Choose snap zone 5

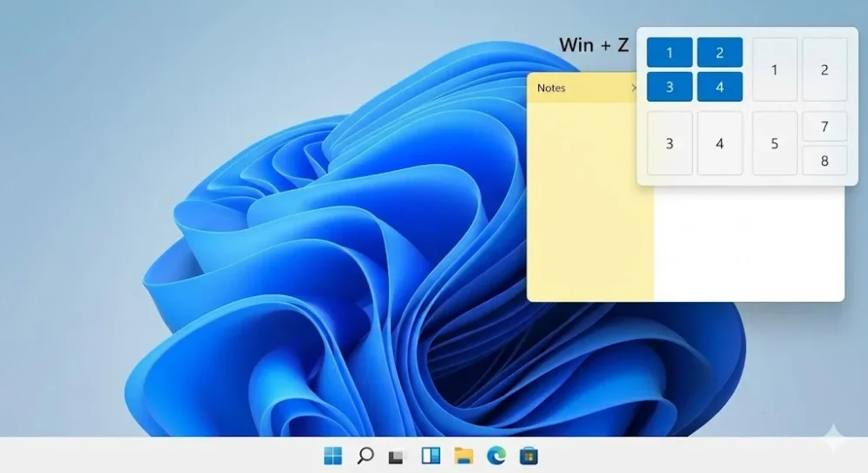[x=774, y=143]
